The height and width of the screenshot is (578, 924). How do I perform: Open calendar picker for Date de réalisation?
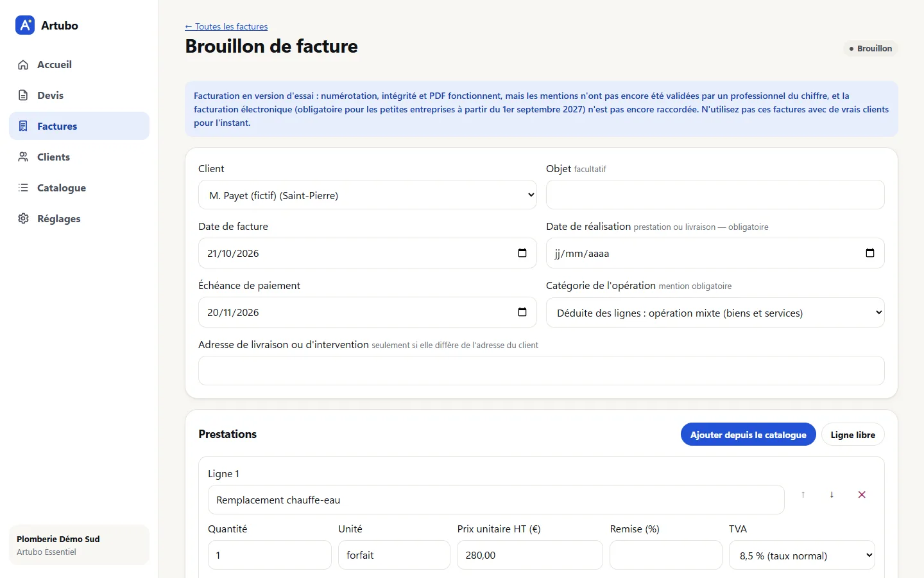coord(870,253)
